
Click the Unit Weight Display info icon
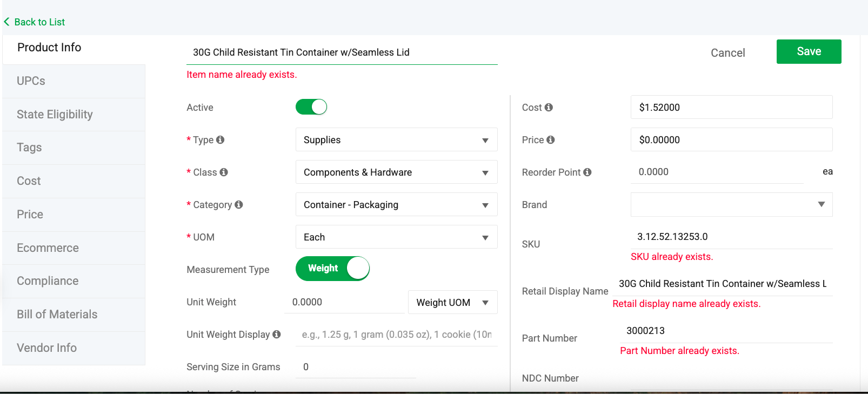point(277,334)
